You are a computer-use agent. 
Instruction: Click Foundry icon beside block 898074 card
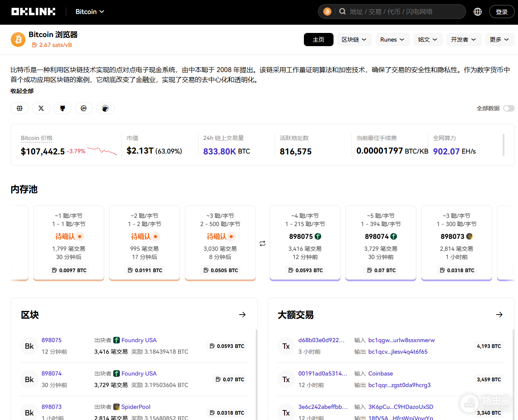click(x=394, y=236)
